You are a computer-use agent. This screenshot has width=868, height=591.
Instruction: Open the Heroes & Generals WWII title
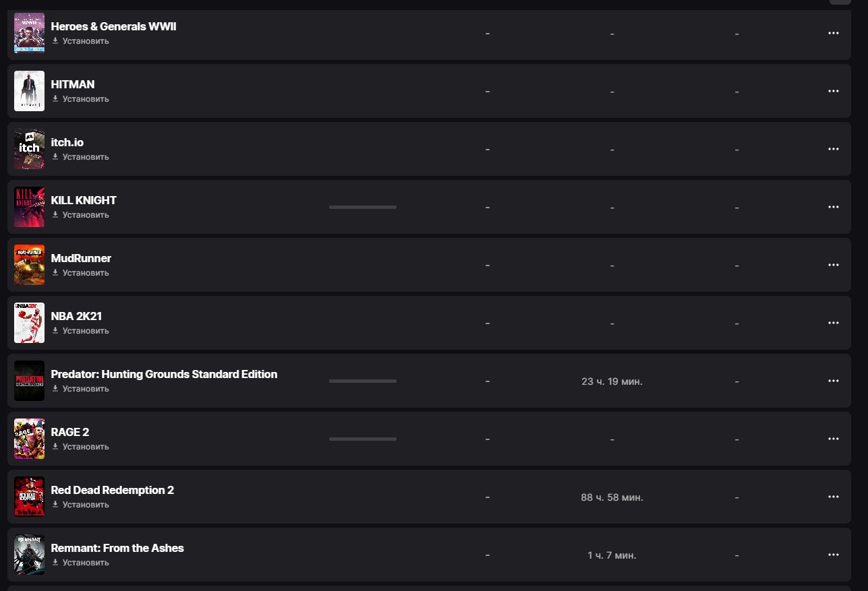click(x=114, y=26)
